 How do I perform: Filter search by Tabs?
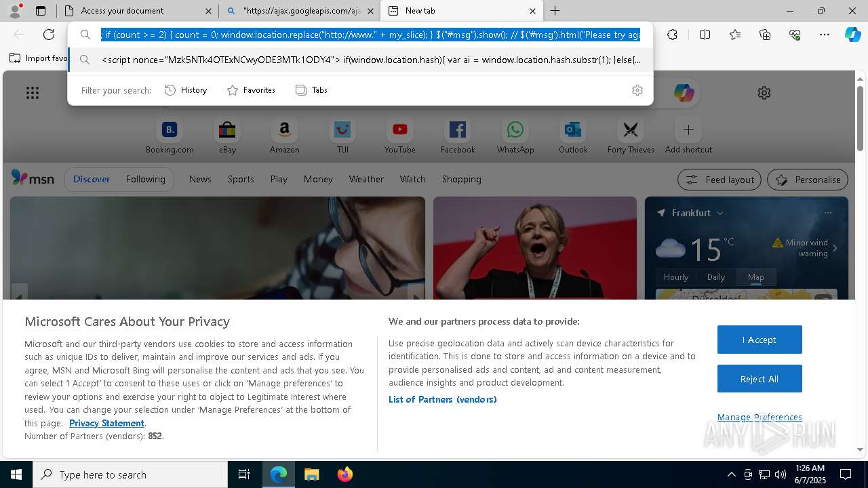click(x=311, y=90)
